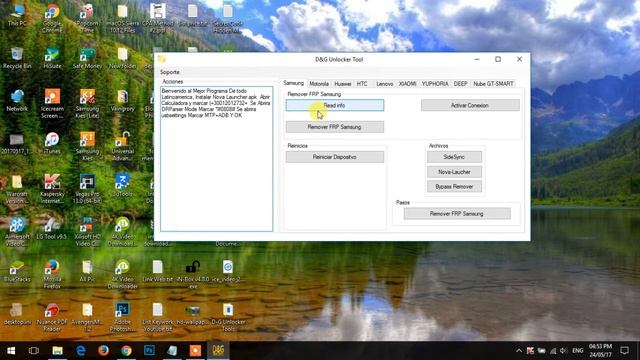Open Photoshop from the taskbar
640x360 pixels.
(x=149, y=350)
